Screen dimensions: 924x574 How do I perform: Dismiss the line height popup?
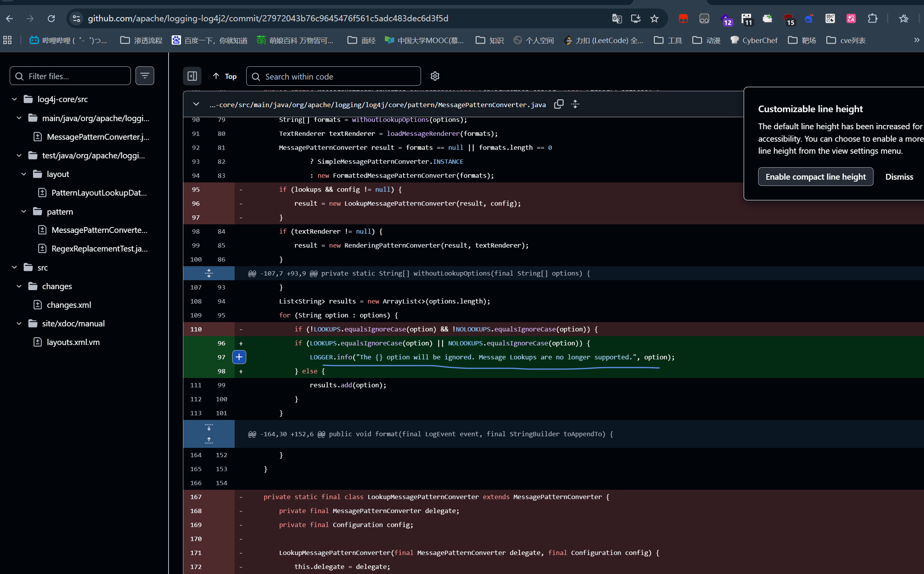pyautogui.click(x=899, y=177)
